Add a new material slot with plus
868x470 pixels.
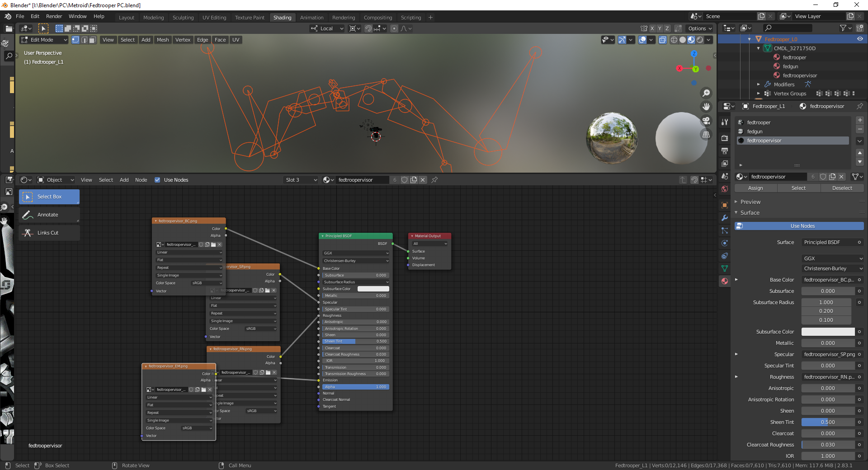coord(860,120)
